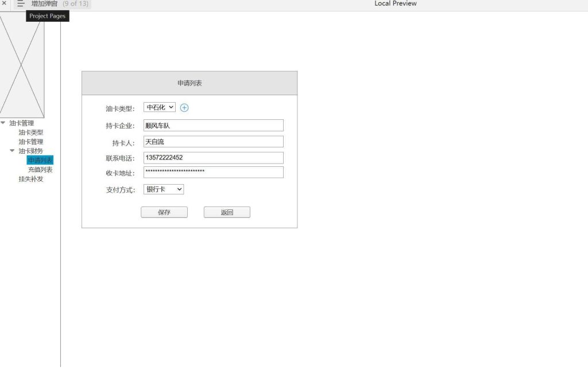Open the 充值列表 page in sidebar

point(40,170)
